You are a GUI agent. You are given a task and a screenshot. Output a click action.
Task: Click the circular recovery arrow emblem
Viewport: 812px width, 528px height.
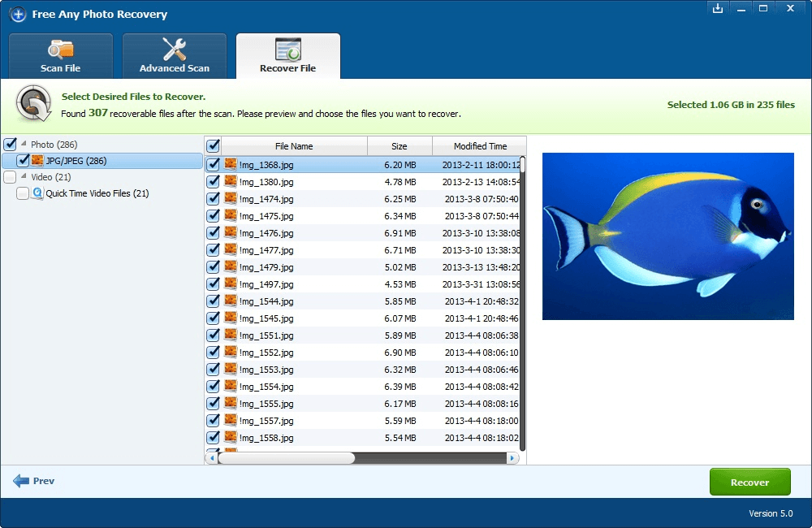click(x=32, y=104)
